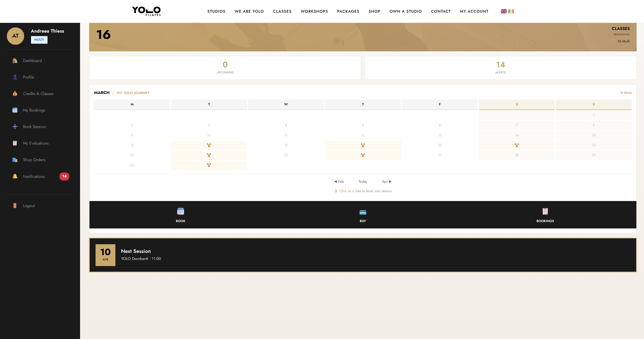Open the WORKSHOPS menu item

pyautogui.click(x=314, y=11)
